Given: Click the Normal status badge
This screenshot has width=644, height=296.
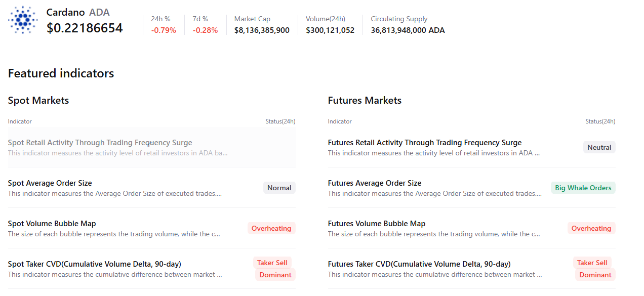Looking at the screenshot, I should coord(279,188).
